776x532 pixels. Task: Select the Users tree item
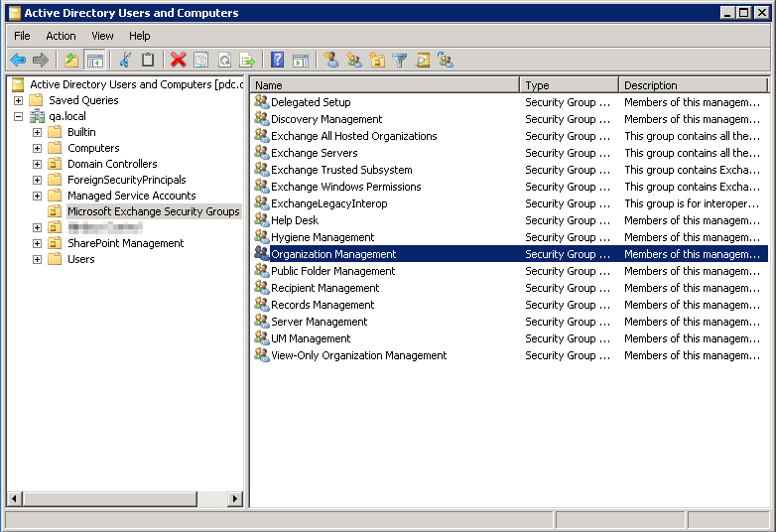click(x=81, y=259)
